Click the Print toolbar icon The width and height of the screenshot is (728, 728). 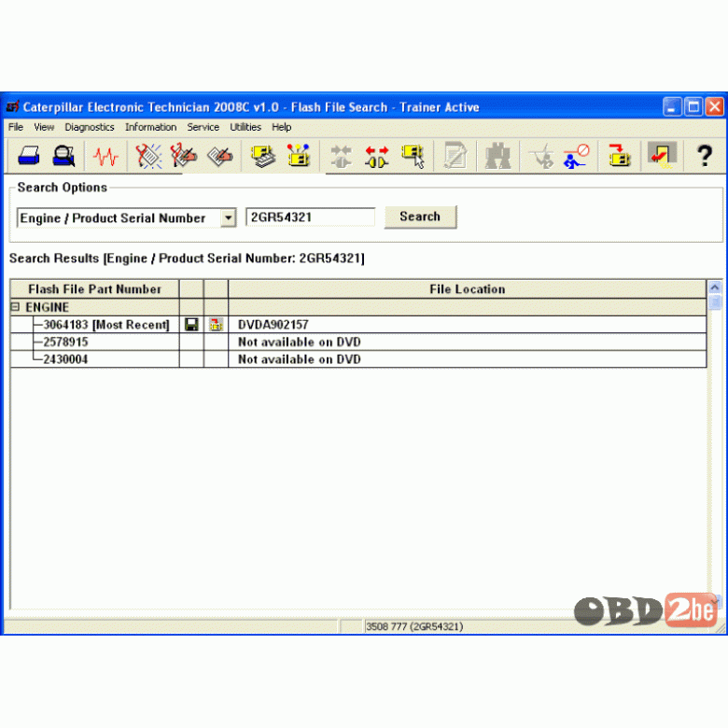(x=29, y=156)
